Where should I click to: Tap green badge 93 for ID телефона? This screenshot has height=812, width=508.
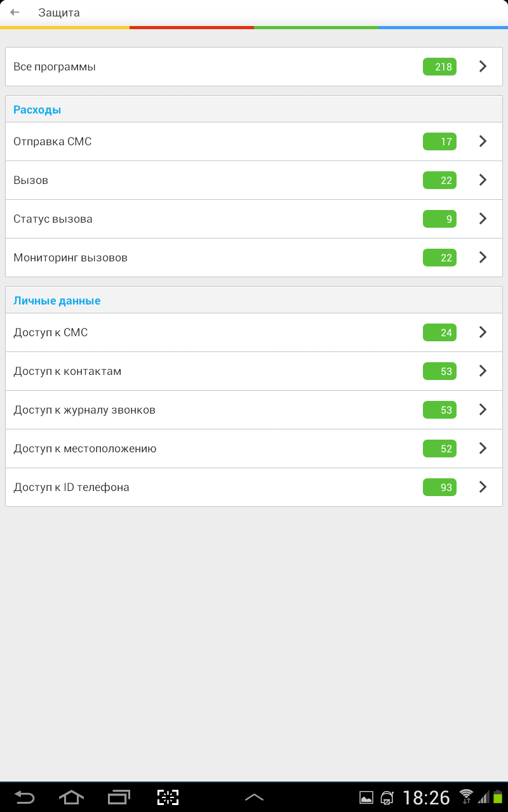coord(439,487)
